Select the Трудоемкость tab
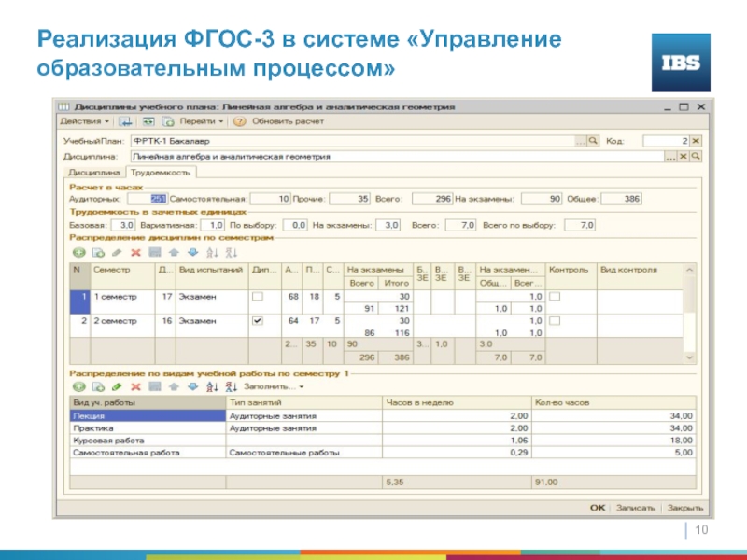Viewport: 747px width, 560px height. 161,173
